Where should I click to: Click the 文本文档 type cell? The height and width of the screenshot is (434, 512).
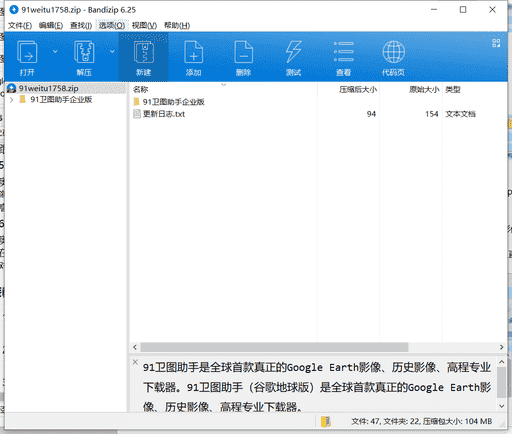(461, 114)
